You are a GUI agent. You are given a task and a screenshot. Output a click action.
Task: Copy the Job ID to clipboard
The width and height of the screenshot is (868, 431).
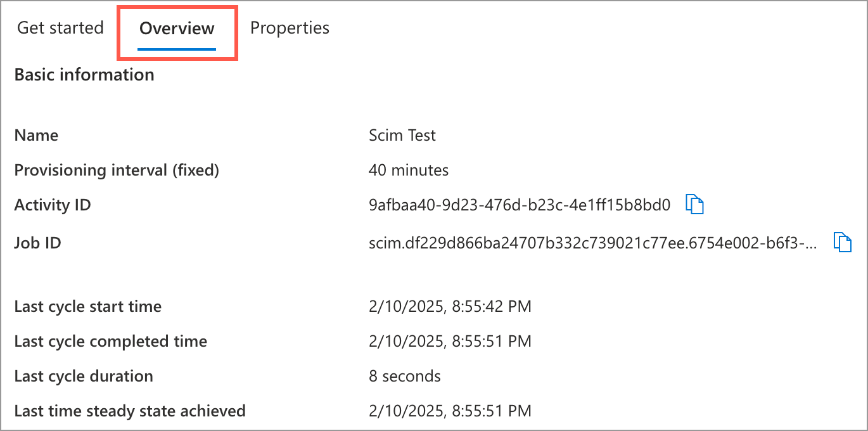842,243
